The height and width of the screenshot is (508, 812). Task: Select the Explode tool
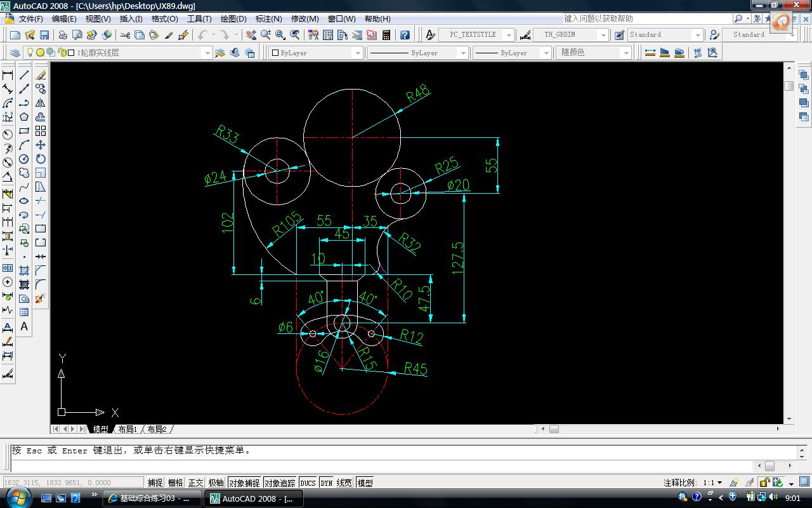41,298
